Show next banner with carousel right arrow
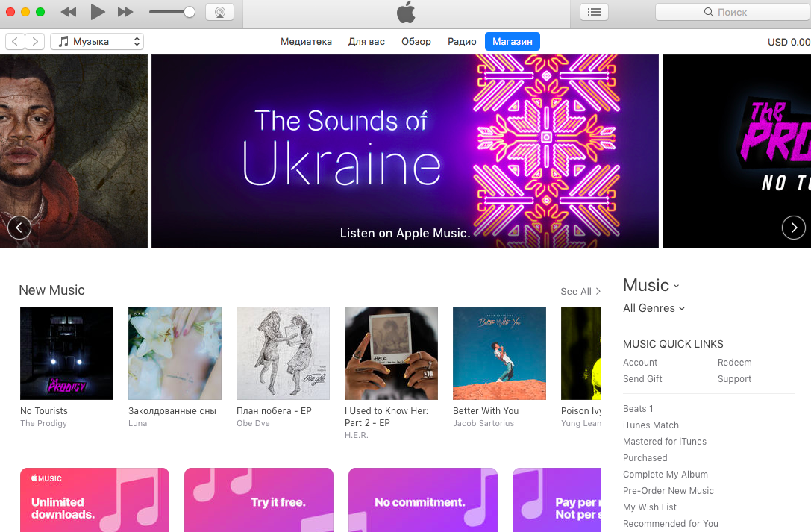The width and height of the screenshot is (811, 532). coord(793,228)
